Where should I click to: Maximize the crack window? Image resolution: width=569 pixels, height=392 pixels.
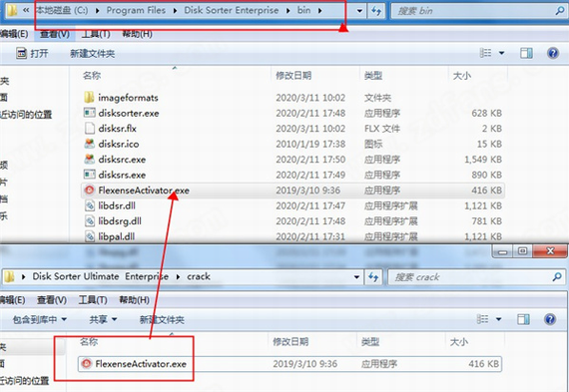click(x=522, y=251)
